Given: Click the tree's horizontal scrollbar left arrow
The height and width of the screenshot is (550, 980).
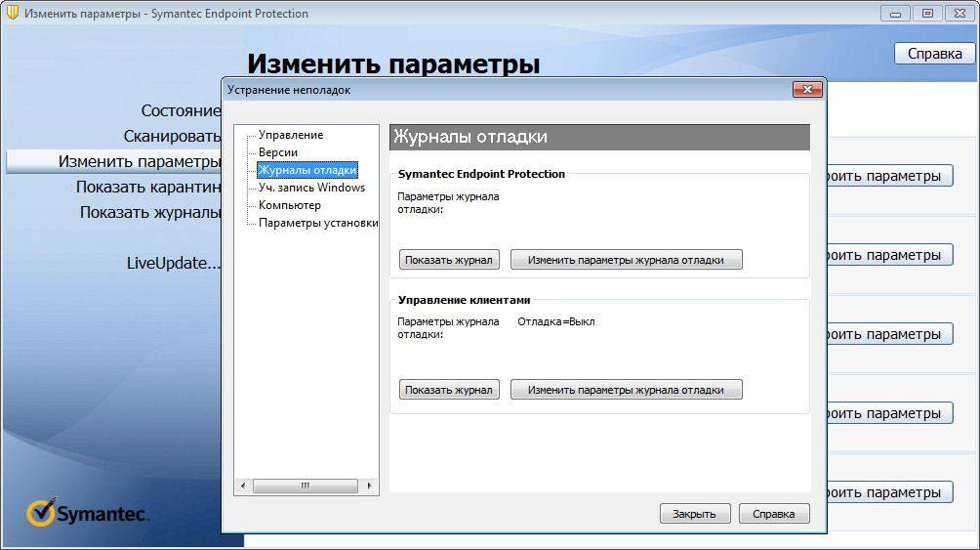Looking at the screenshot, I should pos(243,486).
